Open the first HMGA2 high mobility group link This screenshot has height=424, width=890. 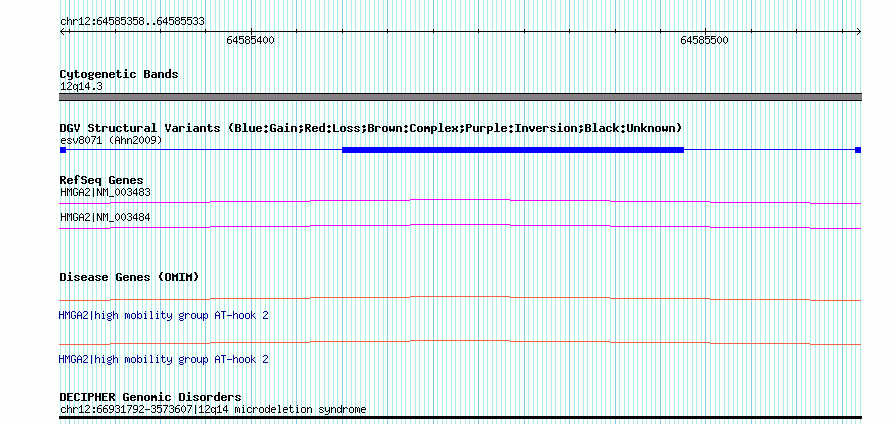163,316
